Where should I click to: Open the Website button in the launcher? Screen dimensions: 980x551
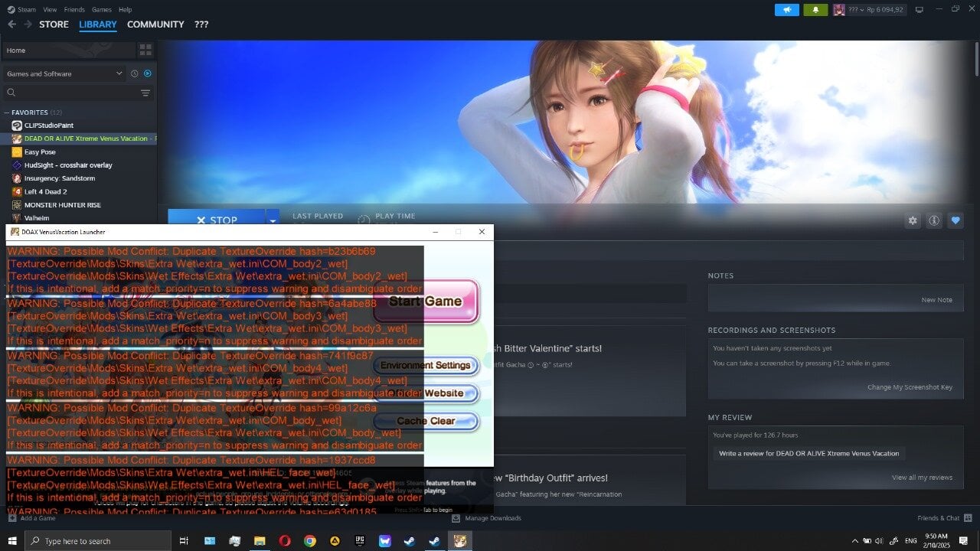[426, 393]
